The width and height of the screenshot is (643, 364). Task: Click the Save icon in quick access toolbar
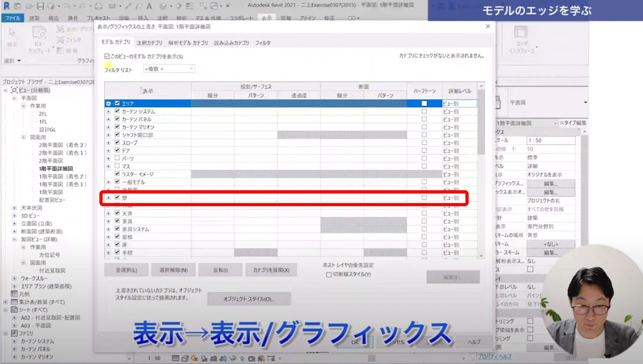point(40,6)
